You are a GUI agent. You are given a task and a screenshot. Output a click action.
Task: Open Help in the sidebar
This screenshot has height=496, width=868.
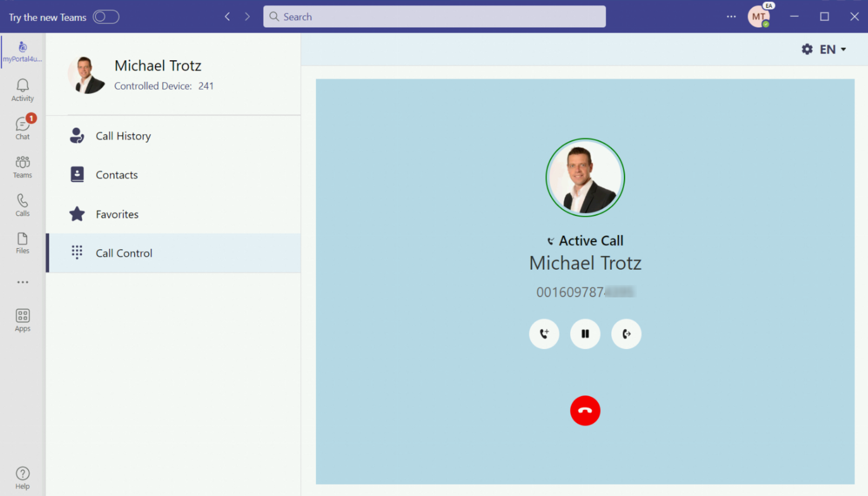click(22, 478)
